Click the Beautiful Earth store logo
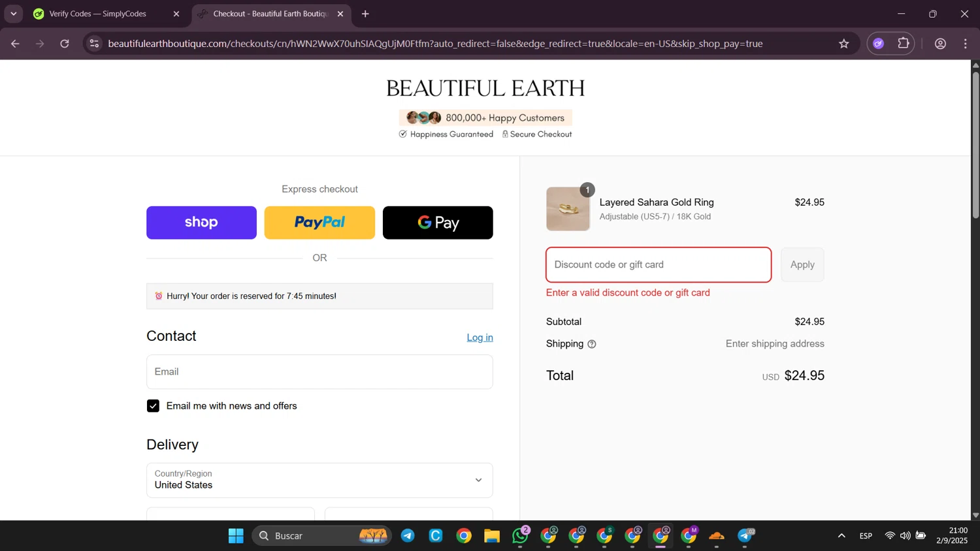The image size is (980, 551). coord(485,88)
